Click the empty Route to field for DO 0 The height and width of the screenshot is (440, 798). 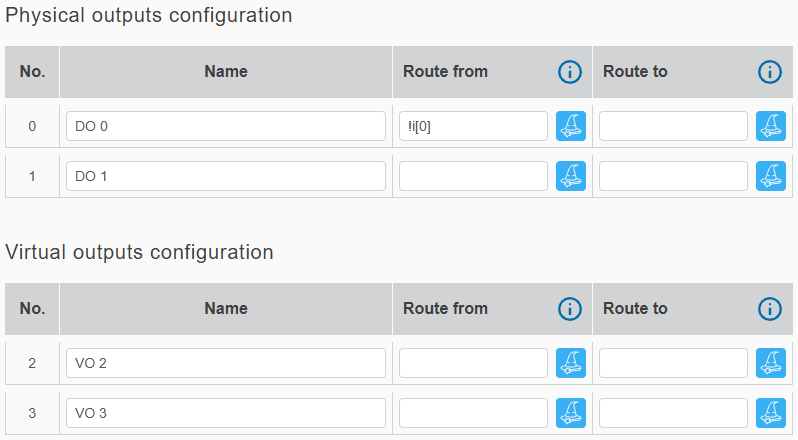[673, 126]
